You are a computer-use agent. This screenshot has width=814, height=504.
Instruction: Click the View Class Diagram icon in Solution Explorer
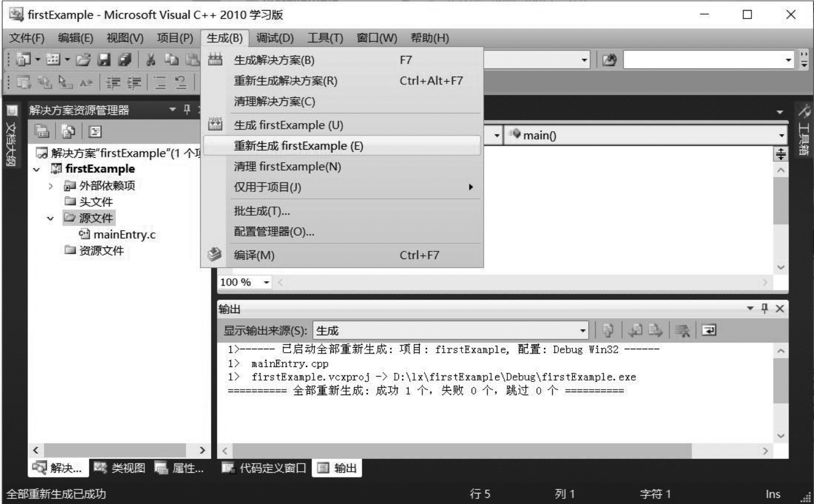[x=95, y=132]
